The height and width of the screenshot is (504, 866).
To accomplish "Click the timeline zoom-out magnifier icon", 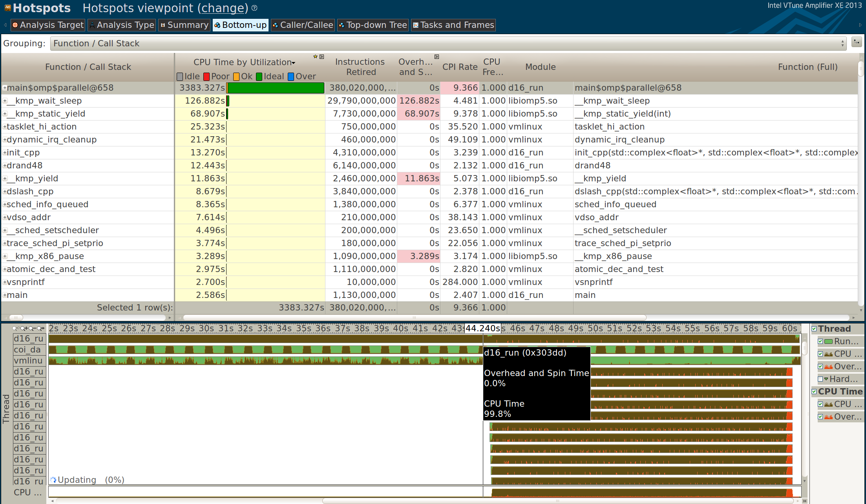I will pyautogui.click(x=32, y=328).
